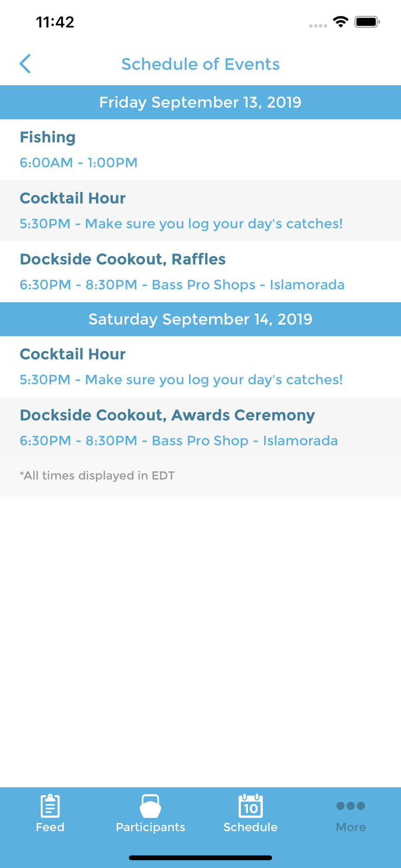
Task: Open Friday's Cocktail Hour event
Action: pos(200,211)
